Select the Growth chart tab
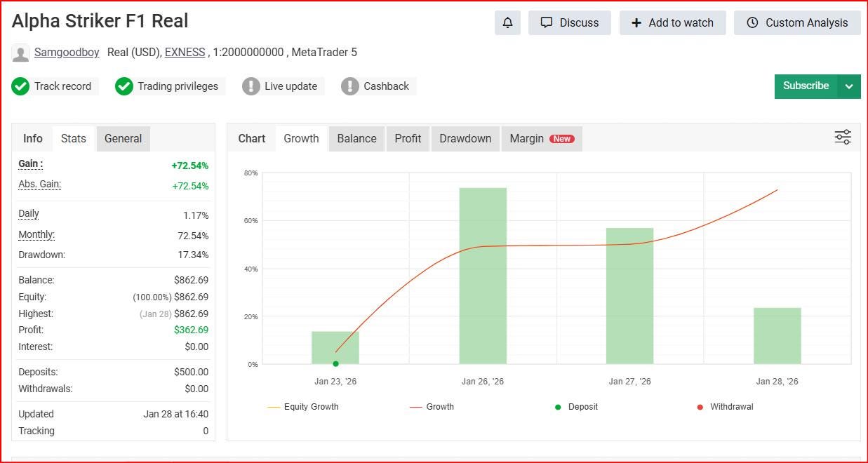This screenshot has width=868, height=463. click(301, 138)
